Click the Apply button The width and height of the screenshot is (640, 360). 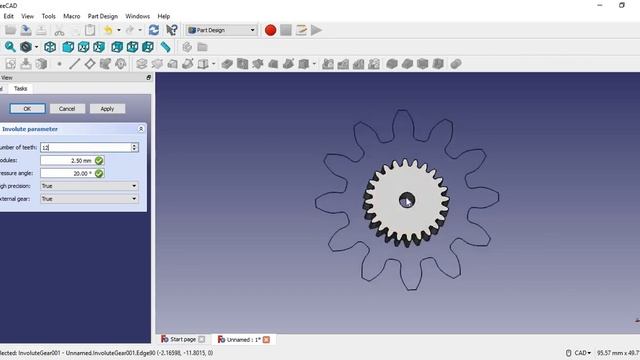coord(107,109)
